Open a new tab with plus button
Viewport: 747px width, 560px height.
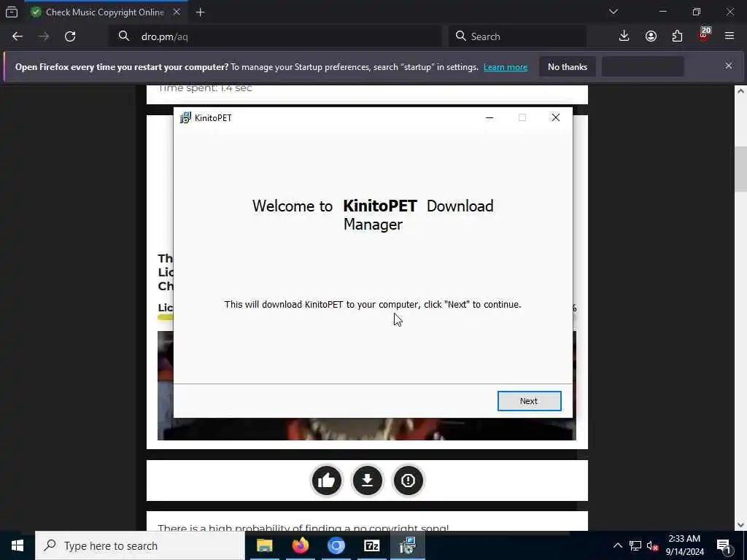200,12
